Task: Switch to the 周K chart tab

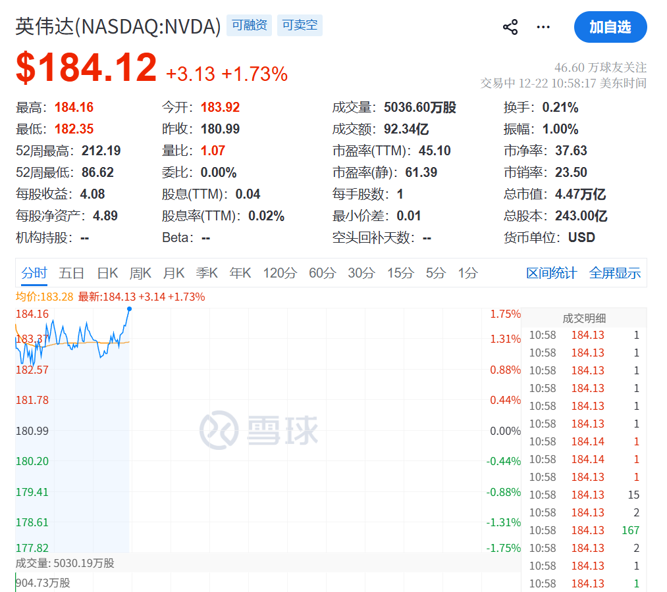Action: (x=141, y=273)
